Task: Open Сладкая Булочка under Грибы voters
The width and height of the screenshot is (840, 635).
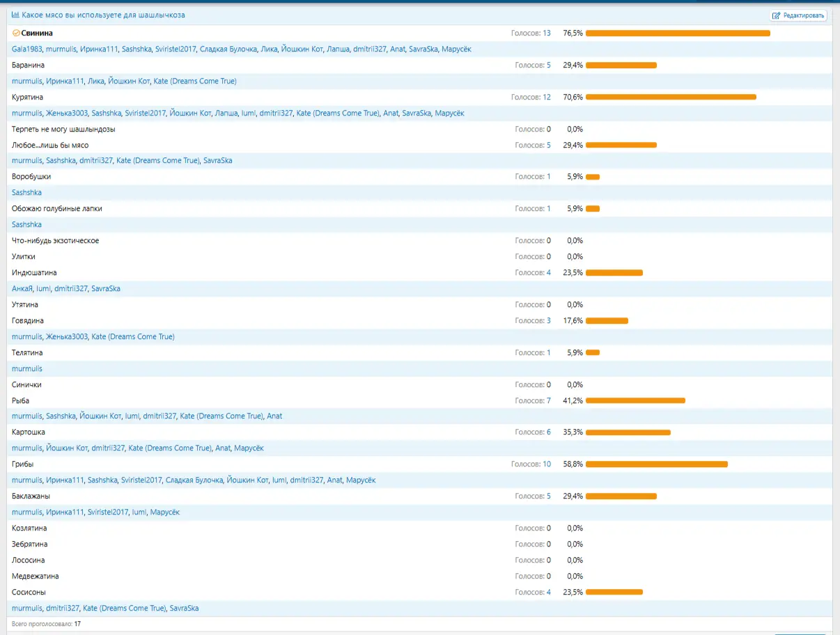Action: coord(194,480)
